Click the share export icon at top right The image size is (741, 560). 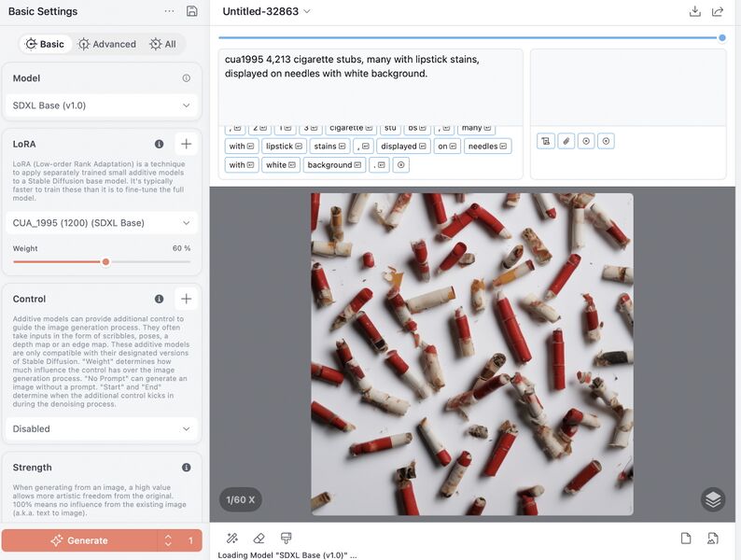click(718, 11)
